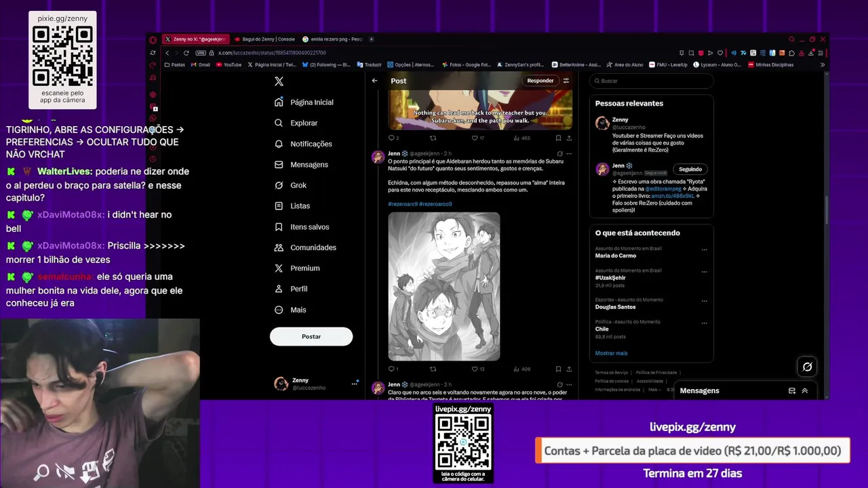Image resolution: width=868 pixels, height=488 pixels.
Task: Click the Premium X icon
Action: point(279,268)
